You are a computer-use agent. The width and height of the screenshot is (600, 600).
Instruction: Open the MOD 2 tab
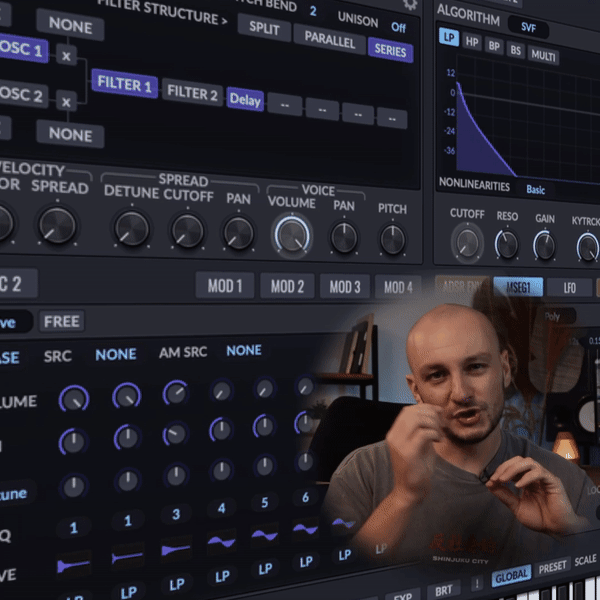point(287,286)
